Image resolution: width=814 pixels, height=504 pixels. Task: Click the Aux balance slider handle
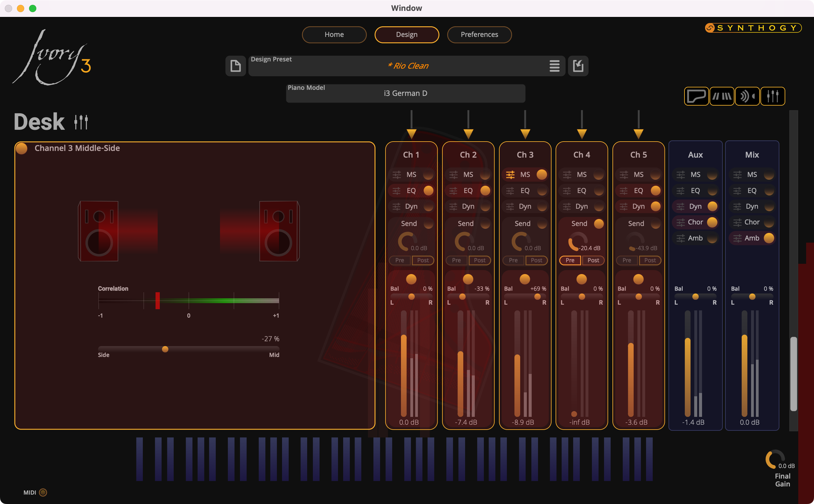(695, 297)
